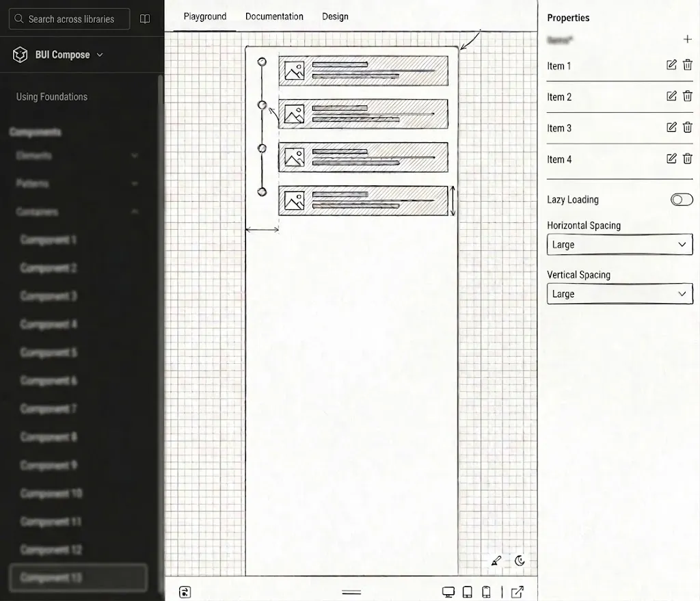Expand the BUI Compose library switcher
Image resolution: width=700 pixels, height=601 pixels.
[x=100, y=55]
